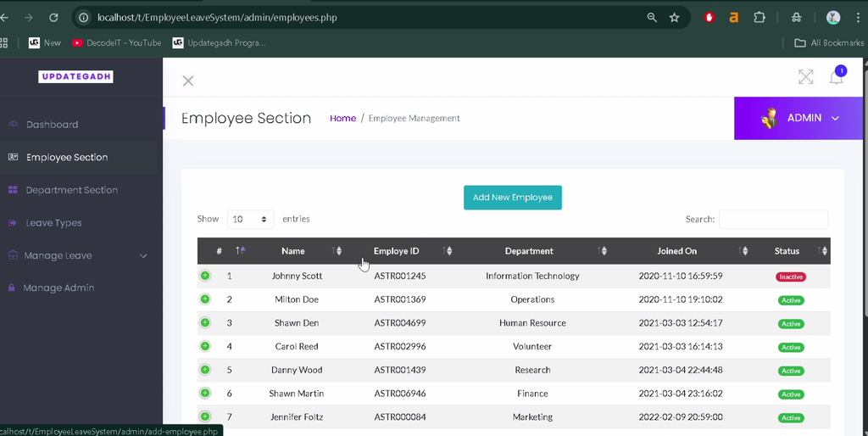Click the Active badge in Jennifer Foltz's row

click(791, 417)
